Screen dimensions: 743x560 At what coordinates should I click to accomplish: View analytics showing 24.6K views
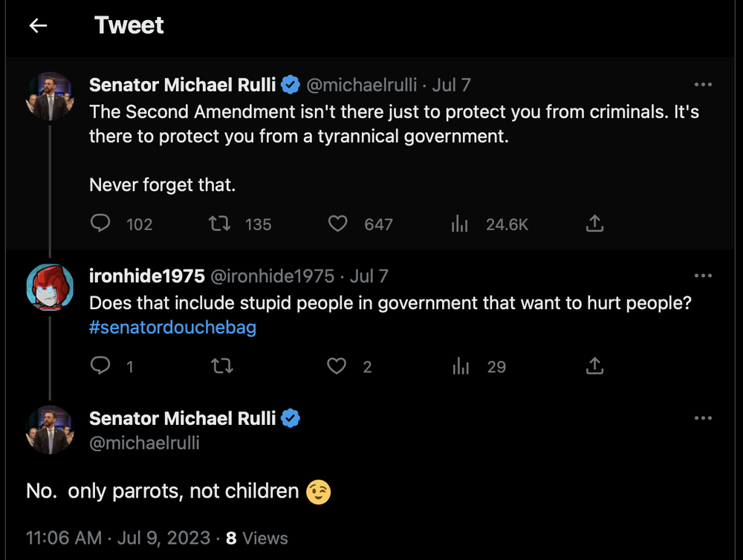click(460, 224)
